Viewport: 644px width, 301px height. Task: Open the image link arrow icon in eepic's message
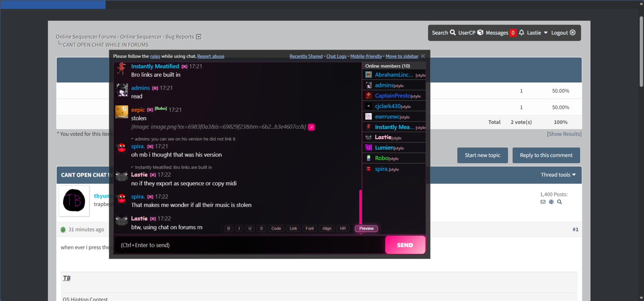click(311, 127)
